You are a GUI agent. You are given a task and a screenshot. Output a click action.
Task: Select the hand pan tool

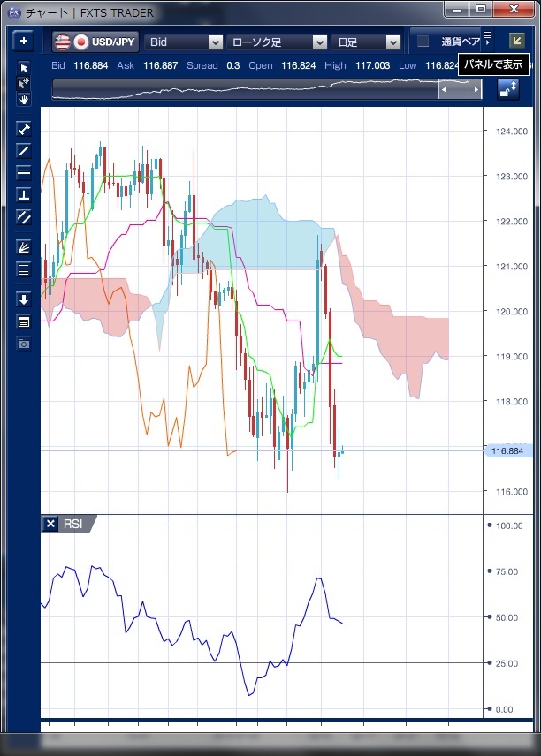[x=24, y=99]
